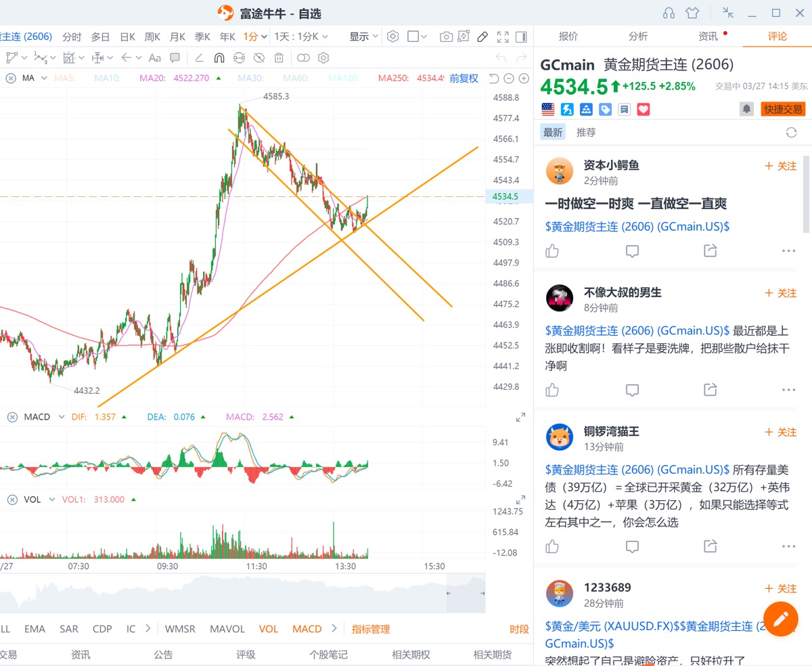Open the 1分 minute period dropdown
This screenshot has height=666, width=812.
pos(256,37)
